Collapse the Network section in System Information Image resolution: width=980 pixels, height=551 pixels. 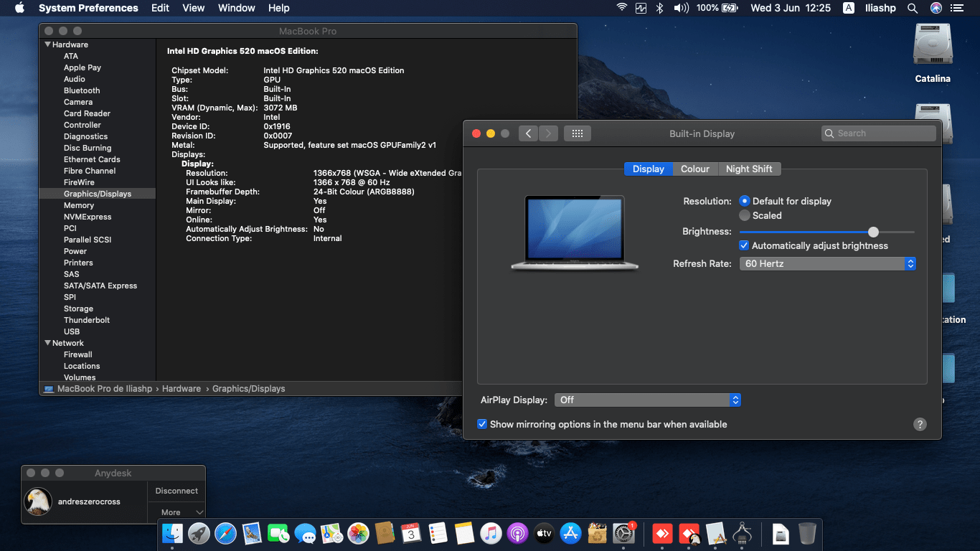(x=47, y=343)
